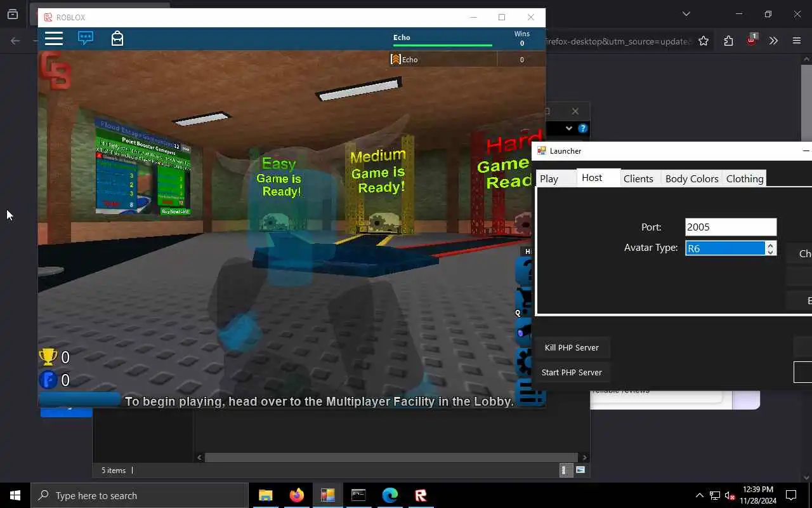The image size is (812, 508).
Task: Switch to the Body Colors tab
Action: pyautogui.click(x=691, y=178)
